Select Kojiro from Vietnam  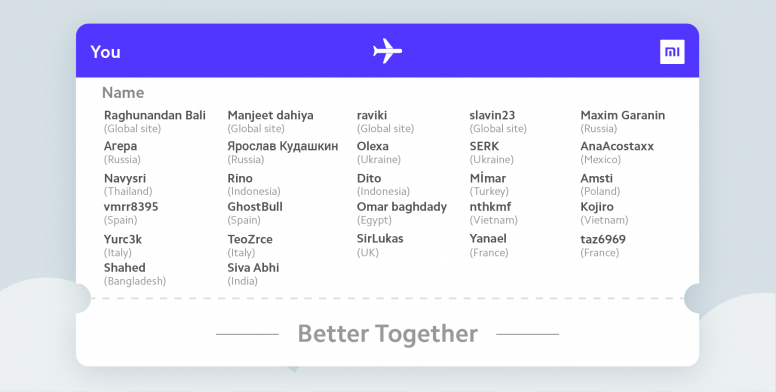[597, 207]
